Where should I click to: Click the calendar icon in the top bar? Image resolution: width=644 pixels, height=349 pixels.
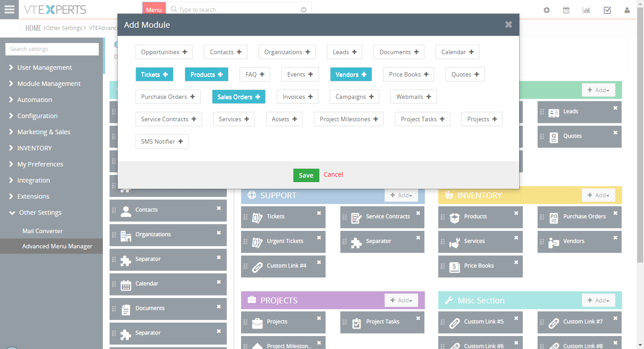point(566,9)
